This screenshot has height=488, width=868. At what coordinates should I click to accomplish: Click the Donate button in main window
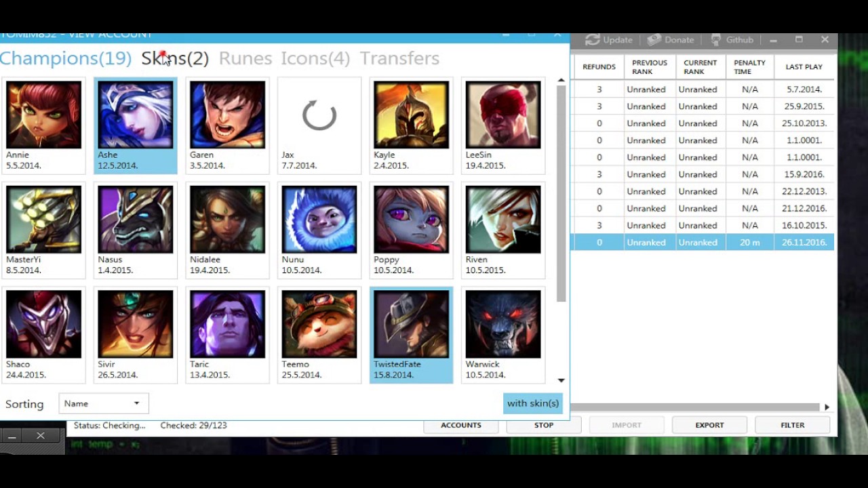(x=671, y=40)
